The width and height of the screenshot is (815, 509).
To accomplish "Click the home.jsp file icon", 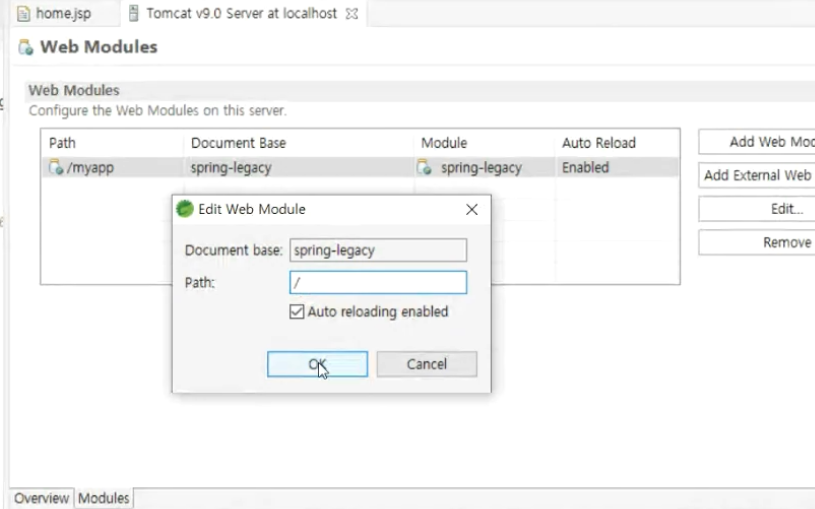I will pyautogui.click(x=23, y=14).
